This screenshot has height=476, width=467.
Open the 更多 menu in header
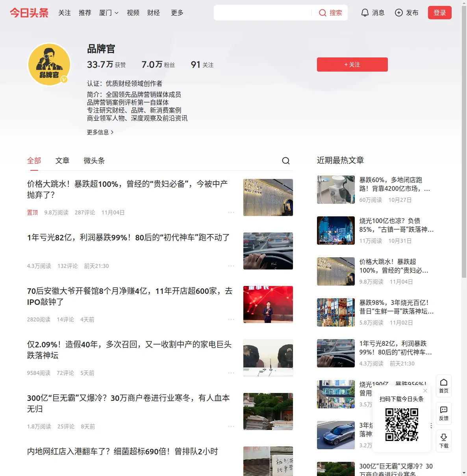[177, 13]
